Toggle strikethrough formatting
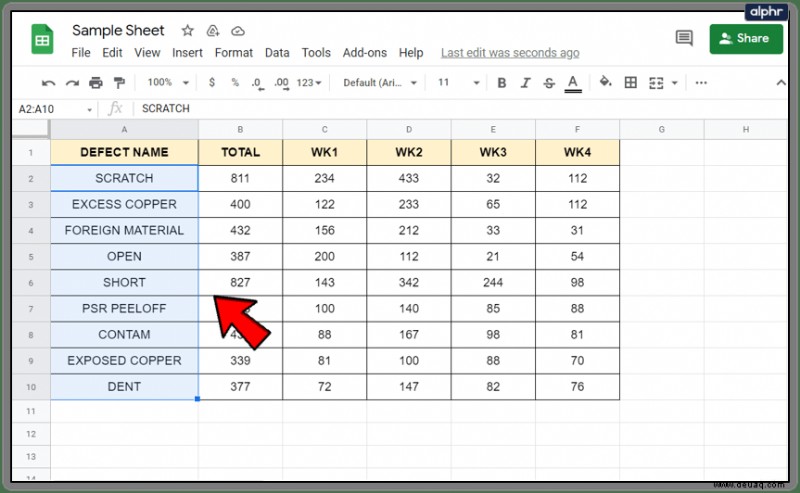The image size is (800, 493). point(549,83)
